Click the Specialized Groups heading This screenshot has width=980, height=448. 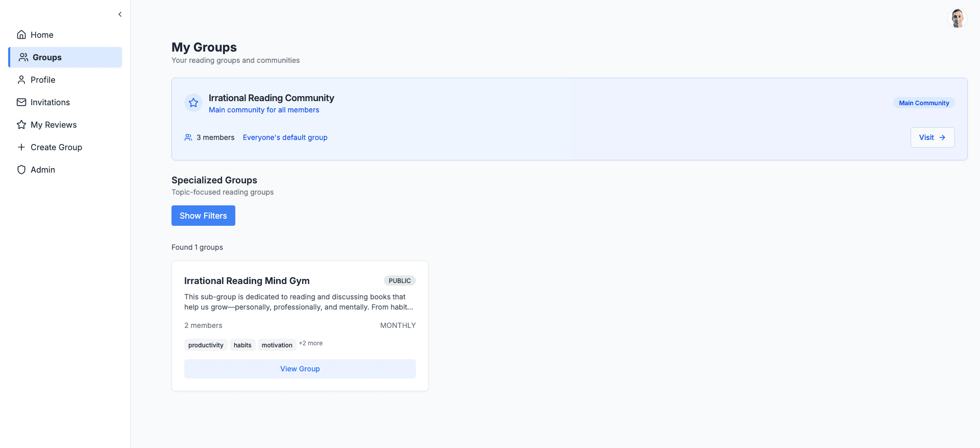(214, 180)
